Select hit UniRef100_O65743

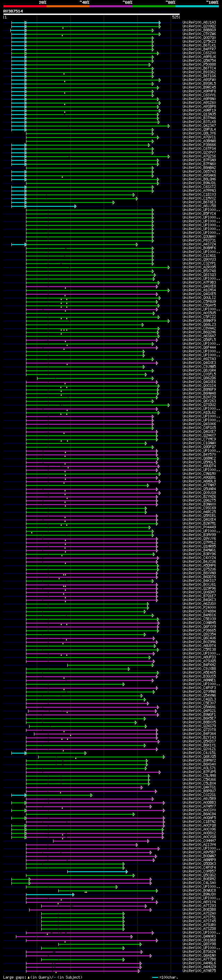pos(199,172)
